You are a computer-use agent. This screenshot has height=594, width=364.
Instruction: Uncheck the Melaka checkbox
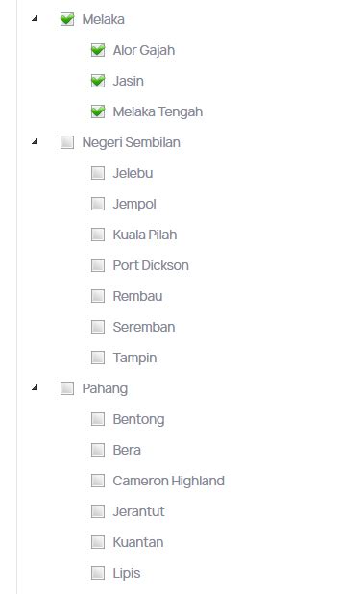(x=67, y=19)
